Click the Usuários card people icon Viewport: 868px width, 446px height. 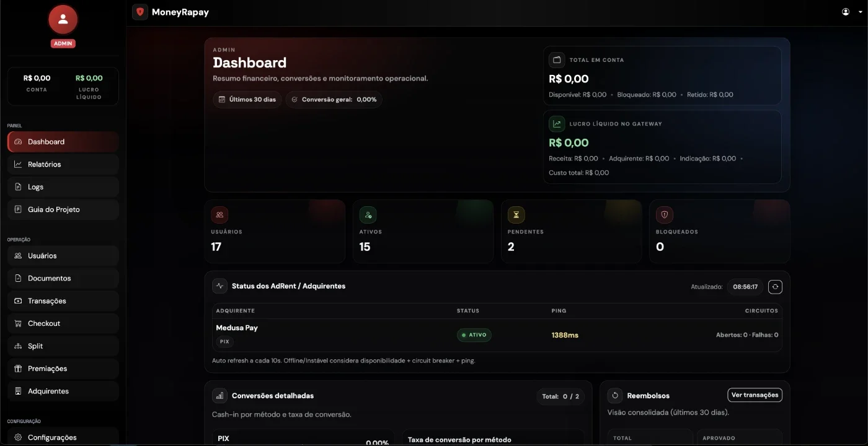click(219, 215)
